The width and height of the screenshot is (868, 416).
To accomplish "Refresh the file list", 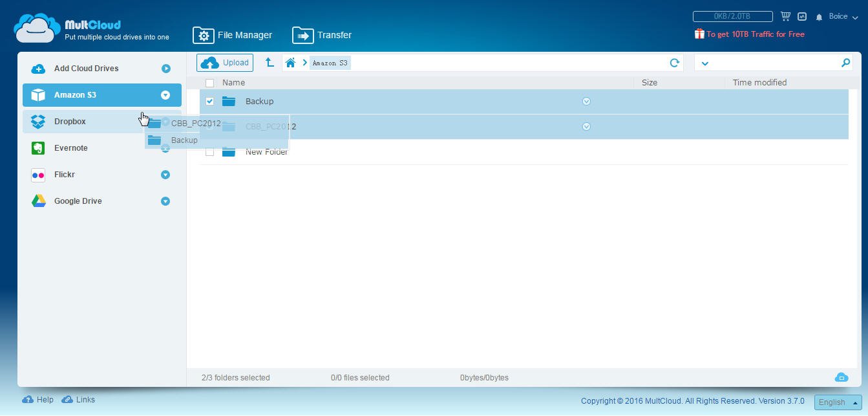I will pyautogui.click(x=674, y=63).
